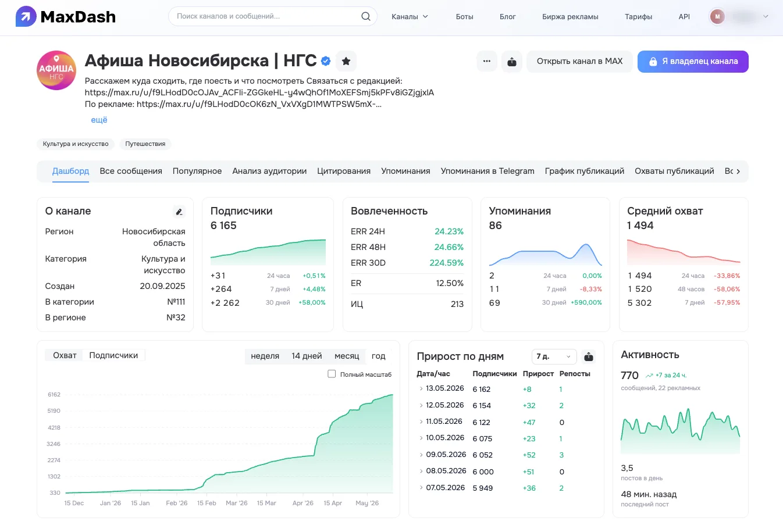The width and height of the screenshot is (783, 532).
Task: Switch to Упоминания в Telegram tab
Action: (487, 171)
